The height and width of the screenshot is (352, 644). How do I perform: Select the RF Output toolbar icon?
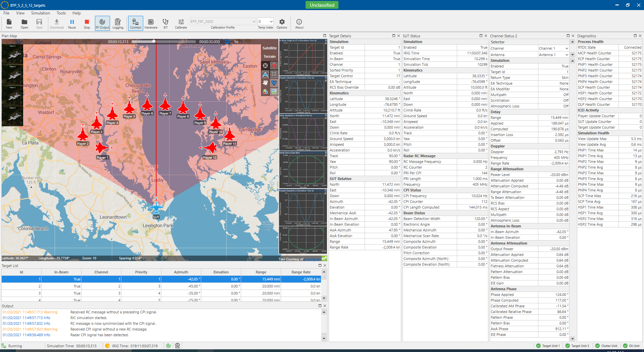tap(102, 23)
